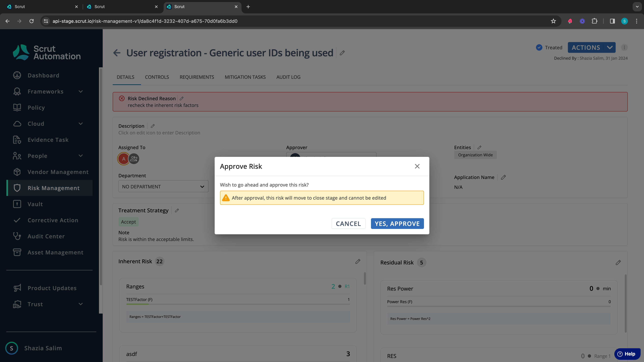
Task: Add assignee with the add-user icon
Action: (x=134, y=159)
